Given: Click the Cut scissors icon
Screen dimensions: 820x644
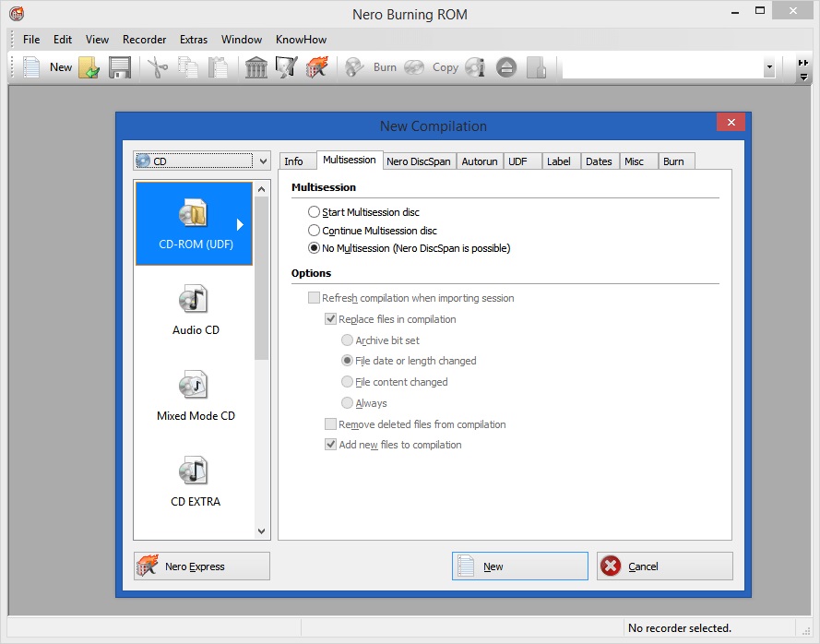Looking at the screenshot, I should [158, 67].
